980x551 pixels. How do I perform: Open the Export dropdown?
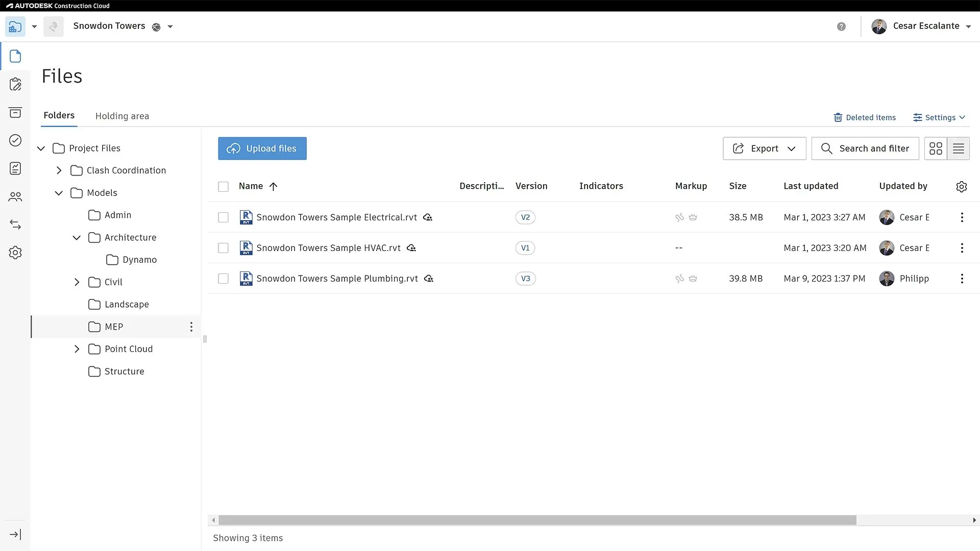click(x=764, y=148)
